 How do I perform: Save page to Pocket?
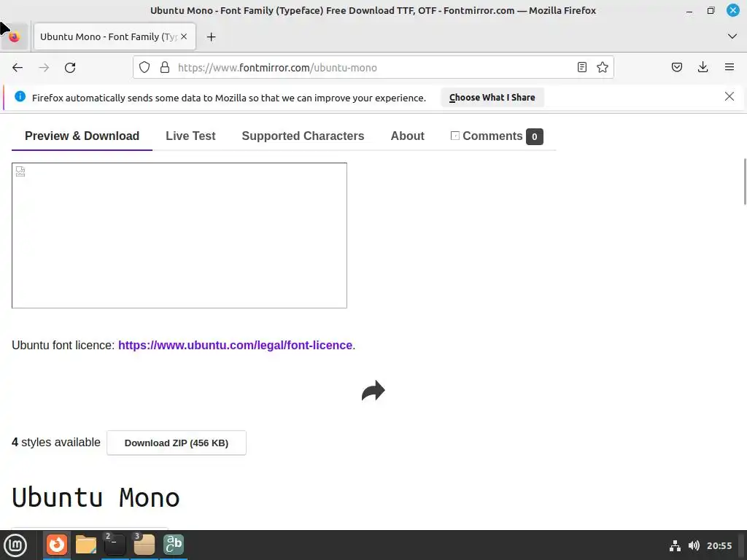[x=676, y=68]
